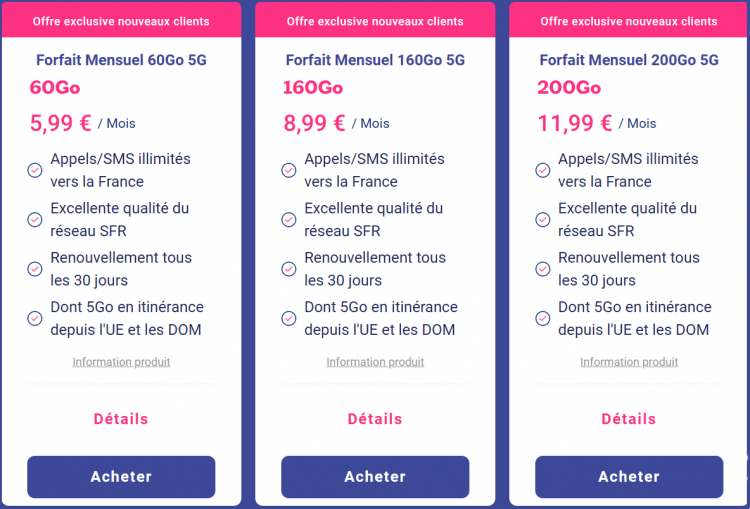The image size is (750, 509).
Task: Click the 60Go plan's Appels/SMS illimités checkmark icon
Action: [x=34, y=170]
